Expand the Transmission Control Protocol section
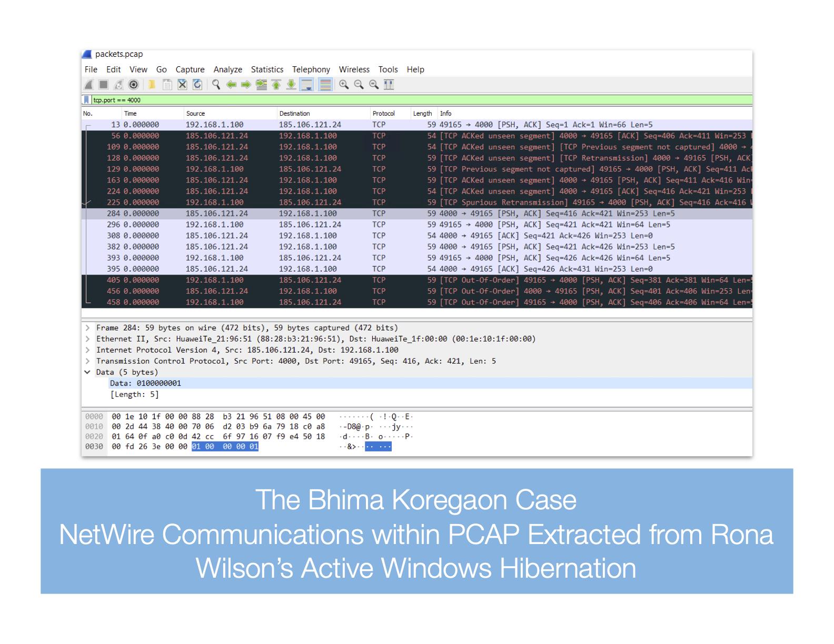 (x=87, y=361)
